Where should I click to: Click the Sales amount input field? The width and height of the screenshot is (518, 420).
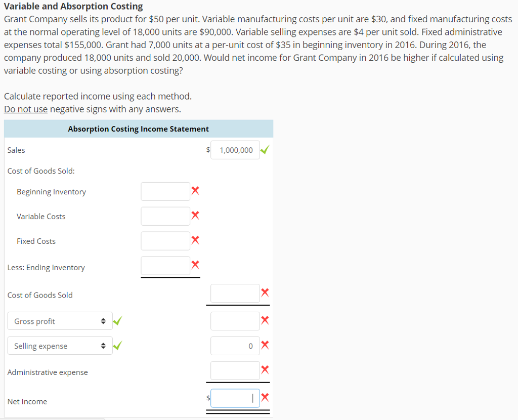click(235, 150)
